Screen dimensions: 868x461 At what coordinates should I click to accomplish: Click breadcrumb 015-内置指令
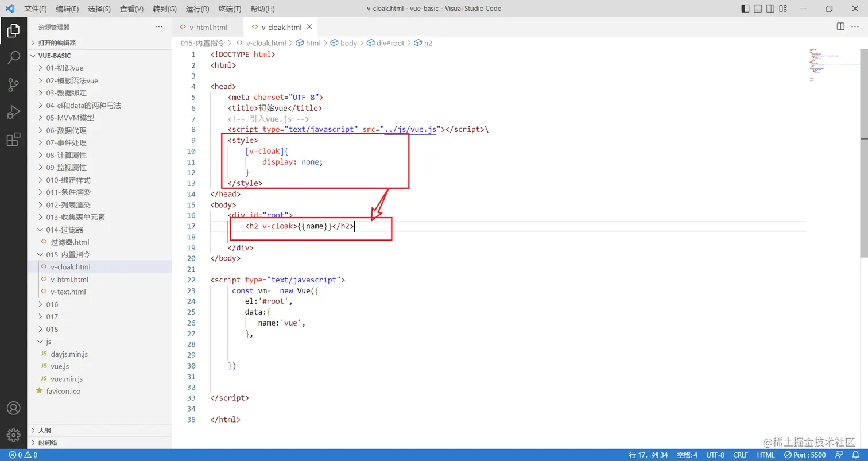(x=203, y=43)
